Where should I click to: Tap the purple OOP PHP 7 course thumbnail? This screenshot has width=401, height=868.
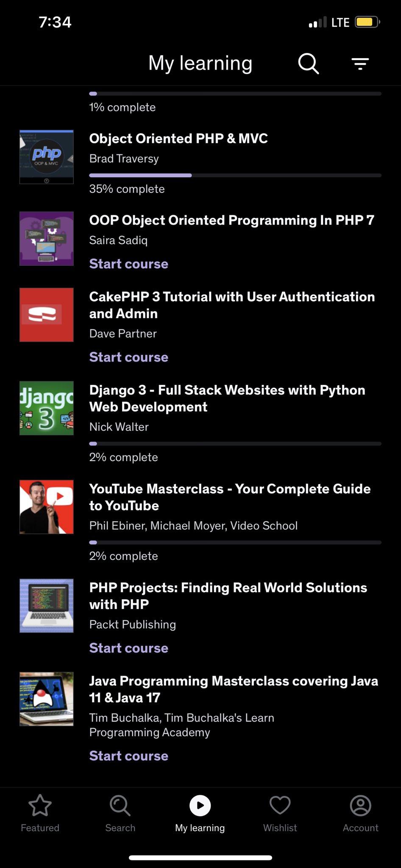click(x=47, y=239)
